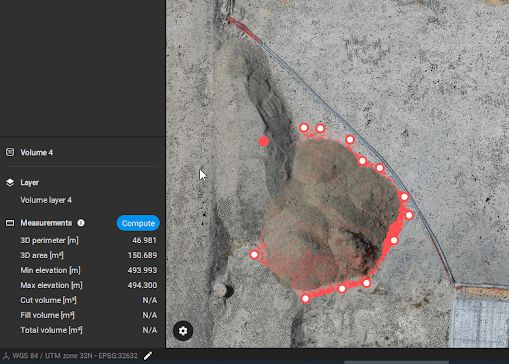Viewport: 509px width, 364px height.
Task: Select the leftmost white vertex of the volume outline
Action: coord(254,255)
